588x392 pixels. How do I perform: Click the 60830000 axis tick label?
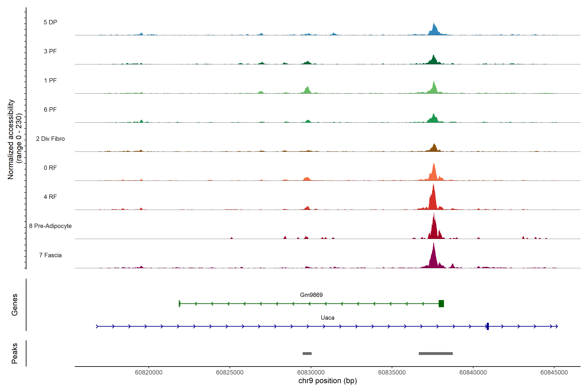tap(311, 372)
